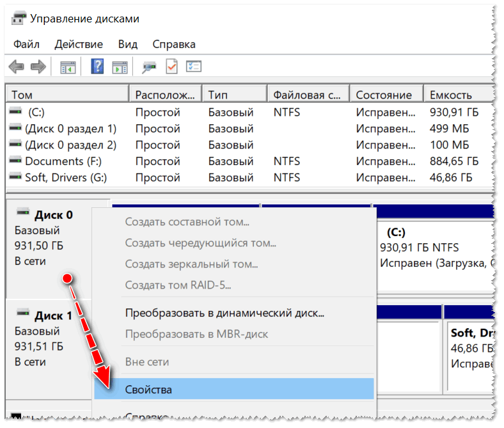Screen dimensions: 504x428
Task: Click the drive icon of Soft, Drivers (G:)
Action: (15, 177)
